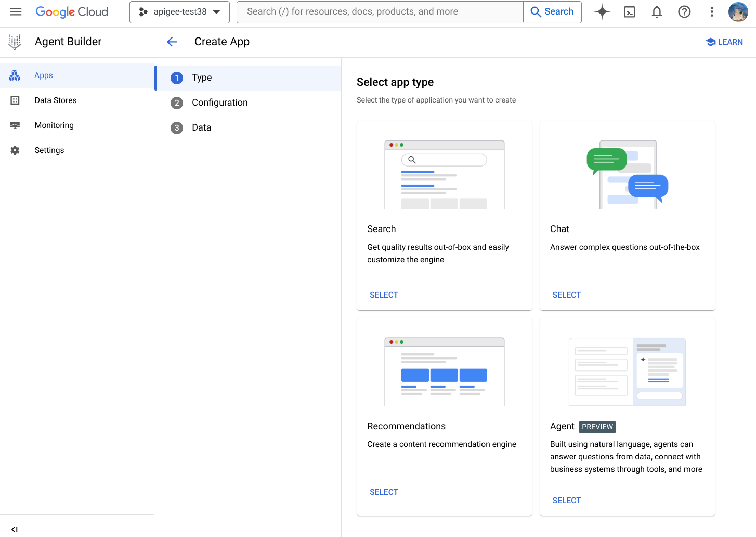Open the apigee-test38 project selector dropdown
The image size is (756, 537).
pyautogui.click(x=179, y=12)
